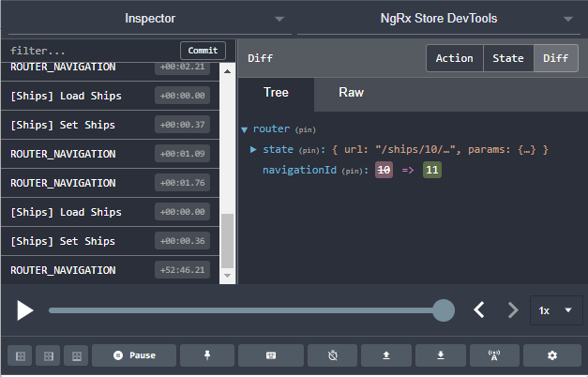Screen dimensions: 588x377
Task: Select ROUTER_NAVIGATION action at +00:01.76
Action: pyautogui.click(x=111, y=183)
